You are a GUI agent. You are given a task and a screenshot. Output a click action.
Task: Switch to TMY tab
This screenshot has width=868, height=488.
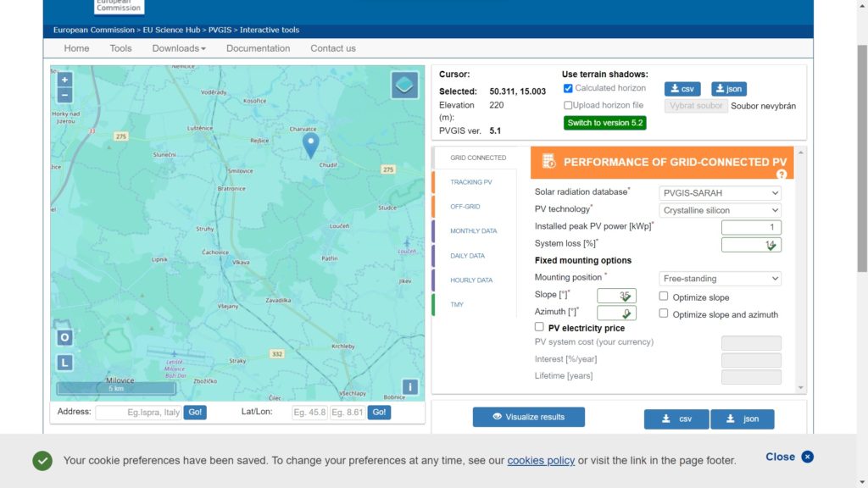point(457,304)
